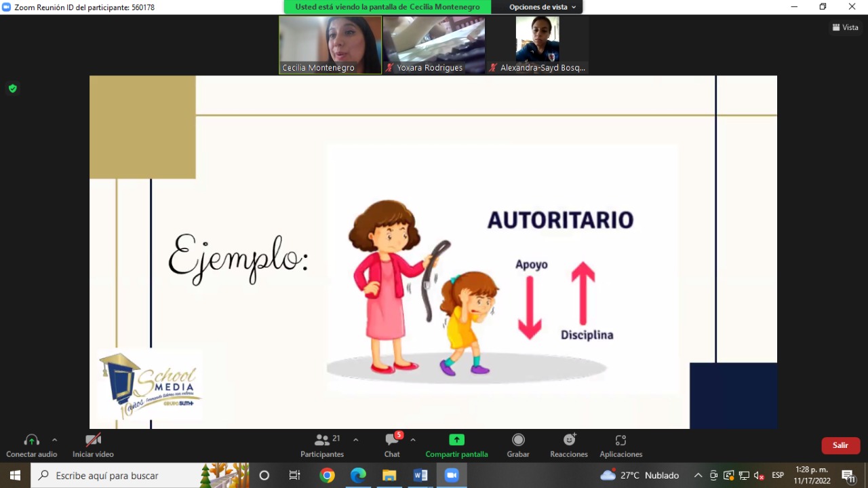Expand audio options arrow beside Conectar audio

point(54,440)
